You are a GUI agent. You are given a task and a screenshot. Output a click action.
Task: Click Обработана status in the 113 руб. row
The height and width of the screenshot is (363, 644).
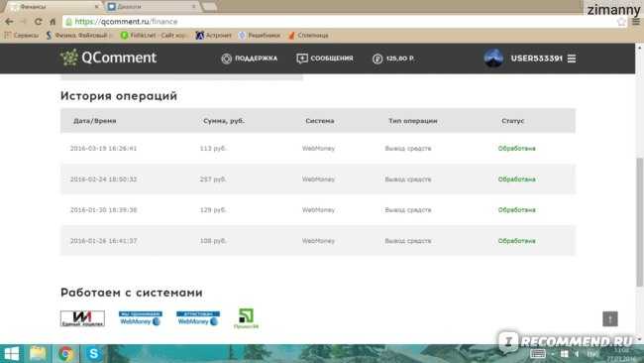[x=516, y=149]
